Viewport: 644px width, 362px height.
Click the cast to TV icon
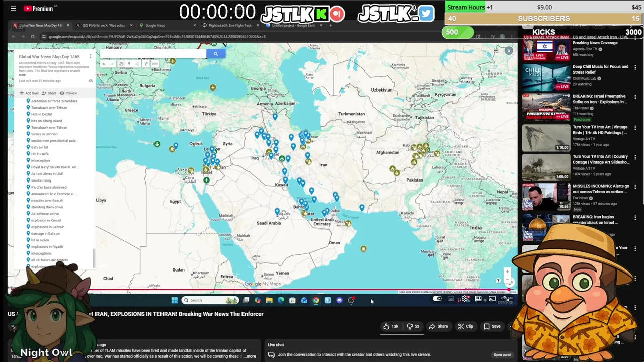click(492, 299)
